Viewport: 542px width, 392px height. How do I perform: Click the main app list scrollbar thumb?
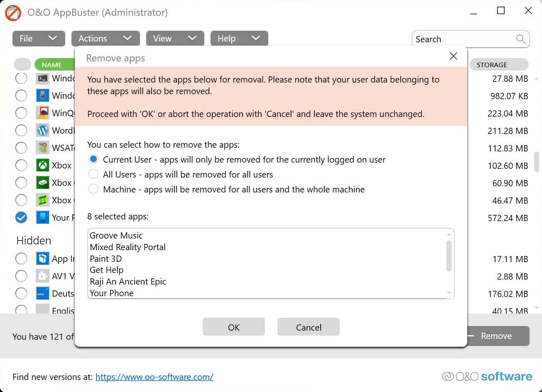[536, 161]
